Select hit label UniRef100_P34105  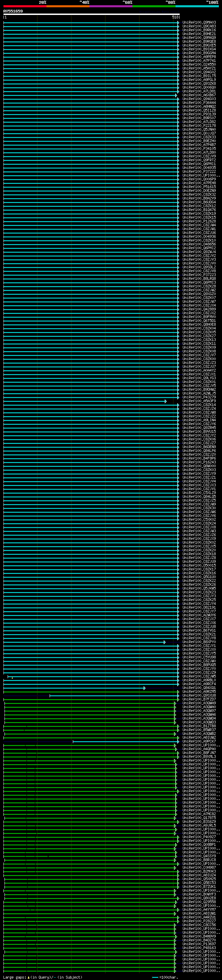pos(199,149)
